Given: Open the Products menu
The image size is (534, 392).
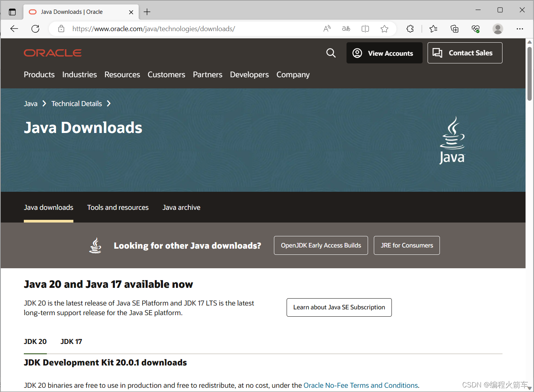Looking at the screenshot, I should pos(39,75).
